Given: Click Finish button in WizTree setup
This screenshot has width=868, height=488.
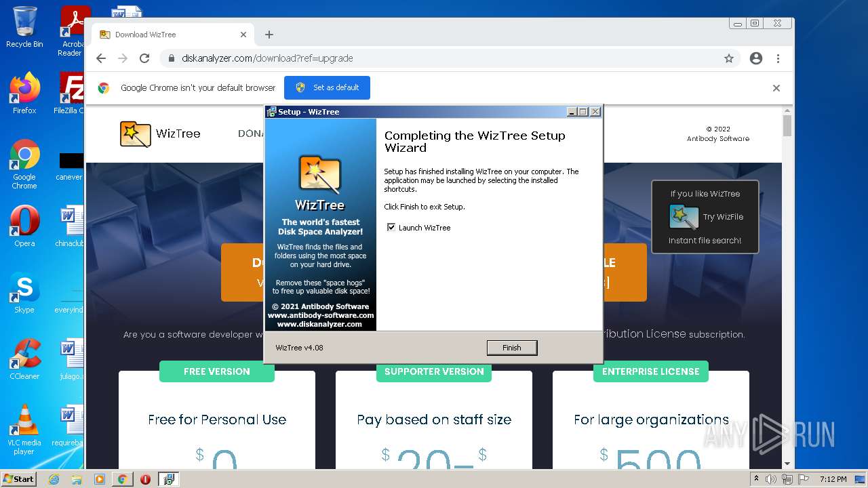Looking at the screenshot, I should (512, 348).
